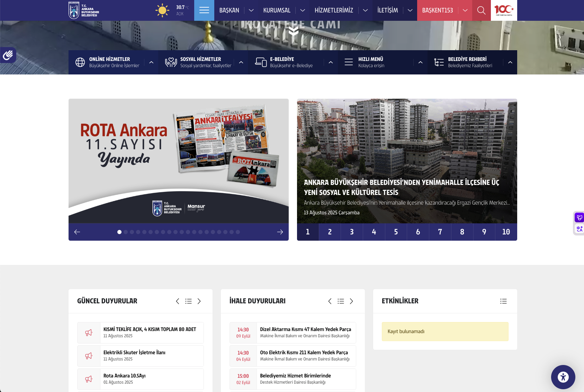The height and width of the screenshot is (392, 584).
Task: Toggle the Hızlı Menü panel arrow
Action: pyautogui.click(x=420, y=62)
